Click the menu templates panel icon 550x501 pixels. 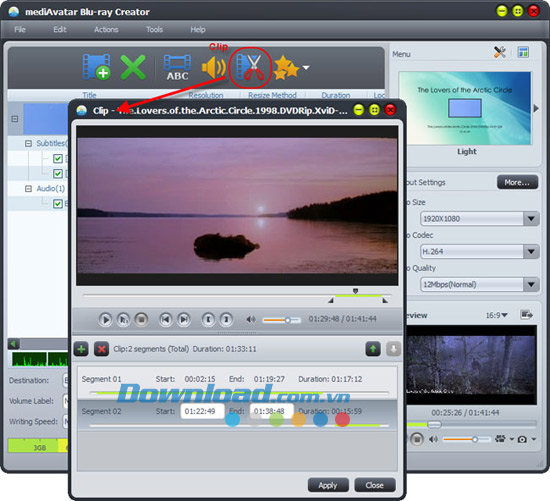coord(523,53)
